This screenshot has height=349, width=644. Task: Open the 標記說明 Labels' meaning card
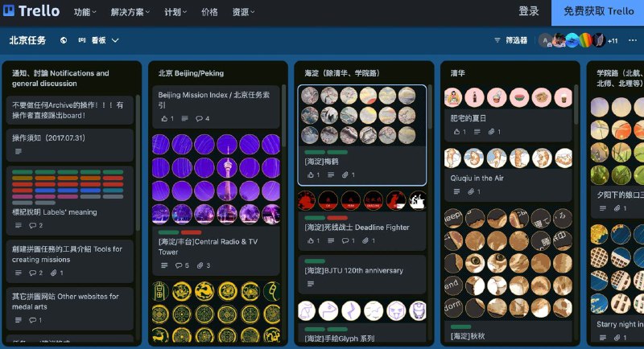click(70, 200)
